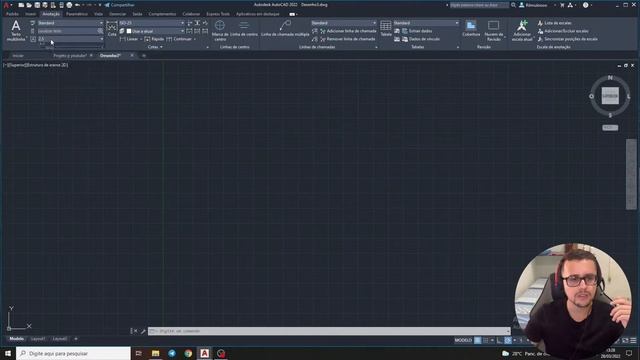Switch to the Modelo layout tab
The height and width of the screenshot is (360, 640).
point(16,339)
